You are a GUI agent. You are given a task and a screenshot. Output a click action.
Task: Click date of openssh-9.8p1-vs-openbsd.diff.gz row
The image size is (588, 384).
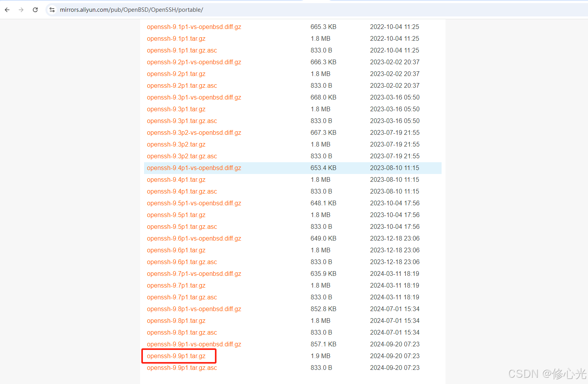(x=395, y=309)
